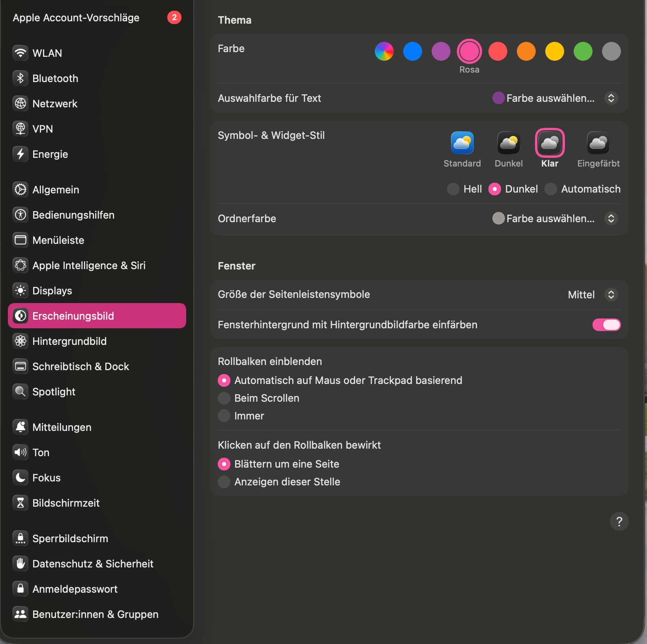647x644 pixels.
Task: Choose the Eingefärbt icon style
Action: (598, 143)
